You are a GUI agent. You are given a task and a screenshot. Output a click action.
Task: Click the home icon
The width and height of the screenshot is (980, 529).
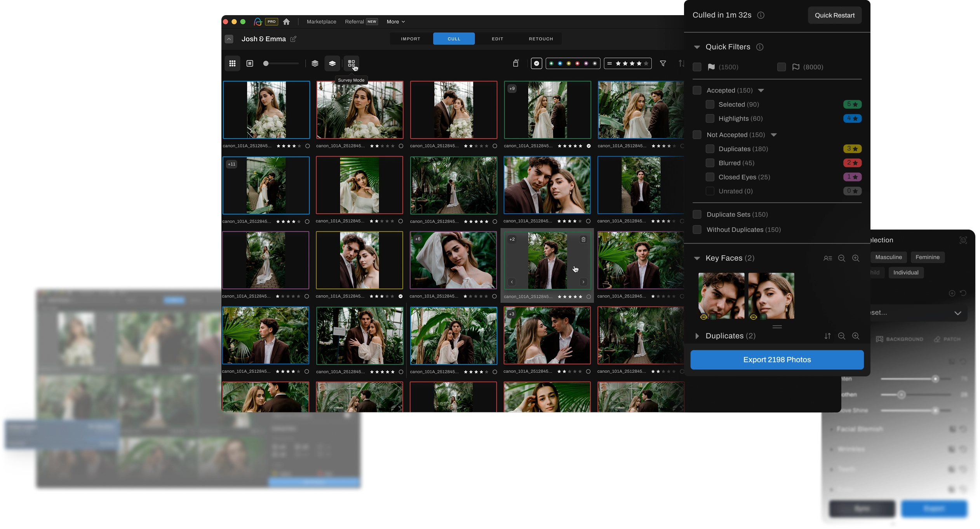point(286,22)
